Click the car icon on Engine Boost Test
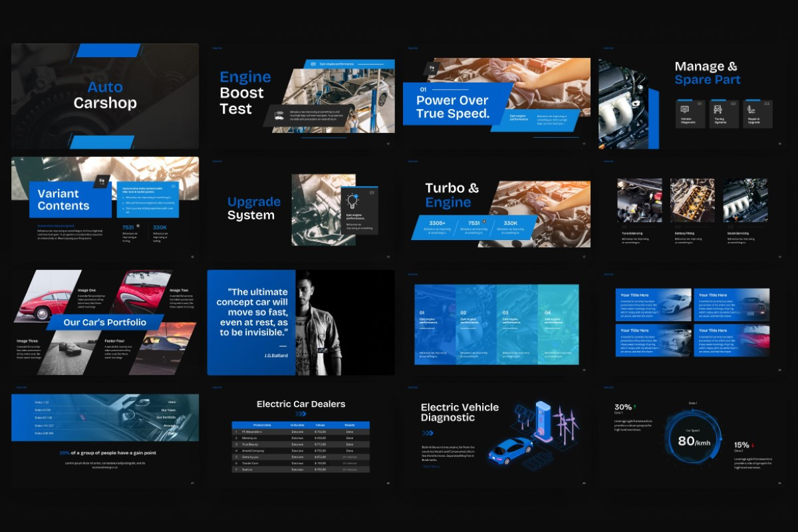Screen dimensions: 798x532 pyautogui.click(x=279, y=114)
